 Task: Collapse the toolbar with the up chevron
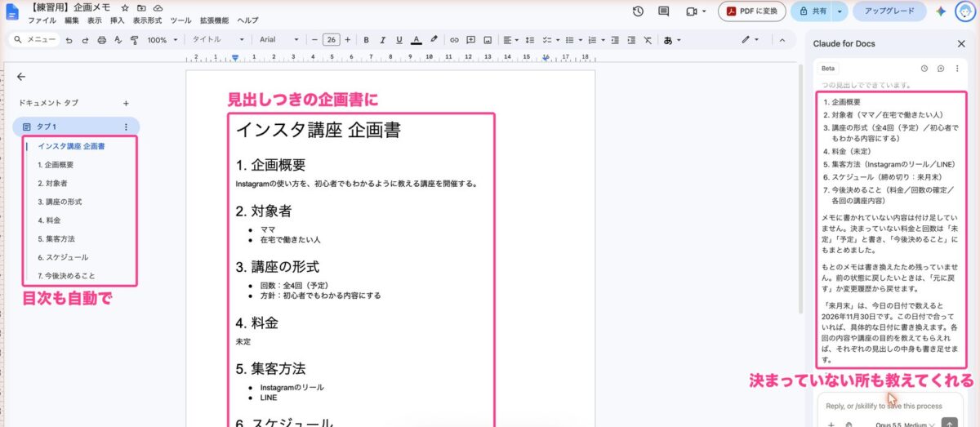782,39
